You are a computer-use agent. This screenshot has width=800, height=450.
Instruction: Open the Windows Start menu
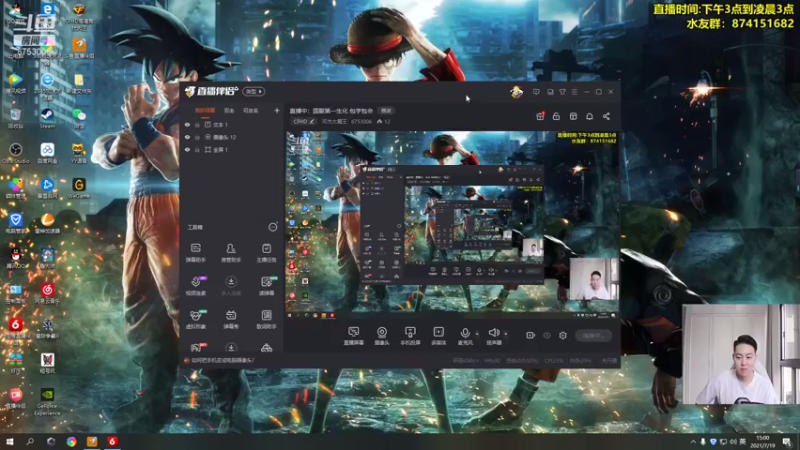9,442
